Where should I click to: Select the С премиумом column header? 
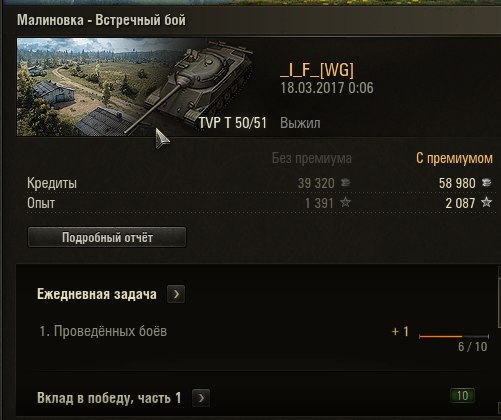(454, 158)
